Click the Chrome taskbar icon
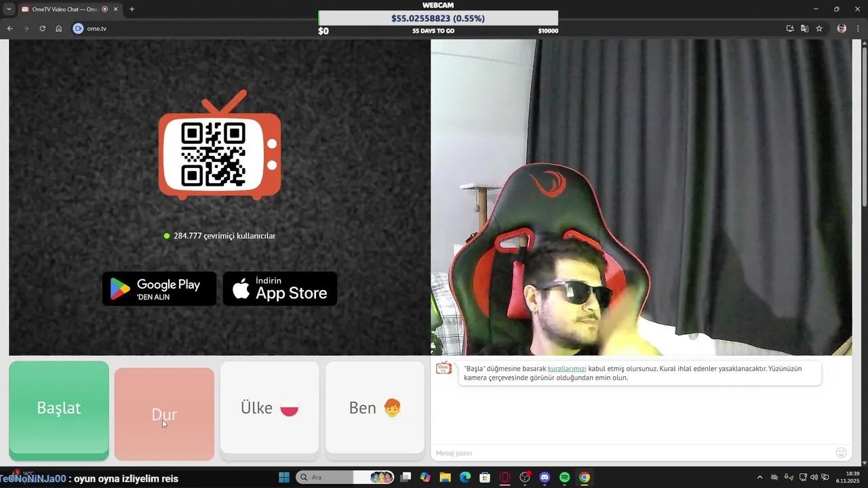Screen dimensions: 868x488 tap(585, 477)
